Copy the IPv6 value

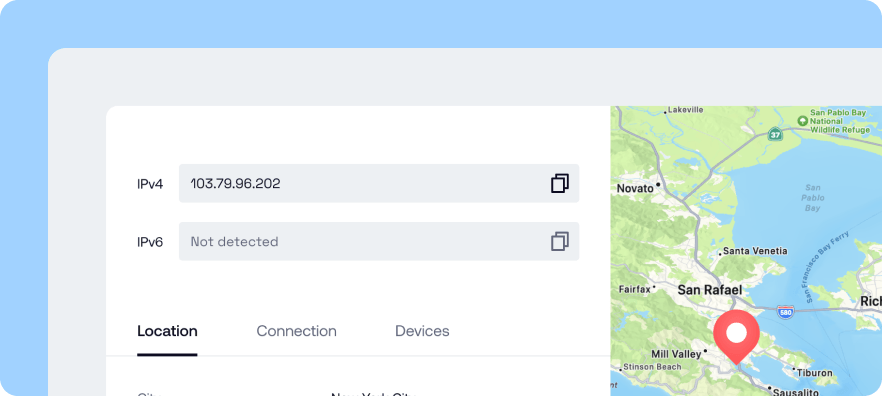tap(560, 241)
